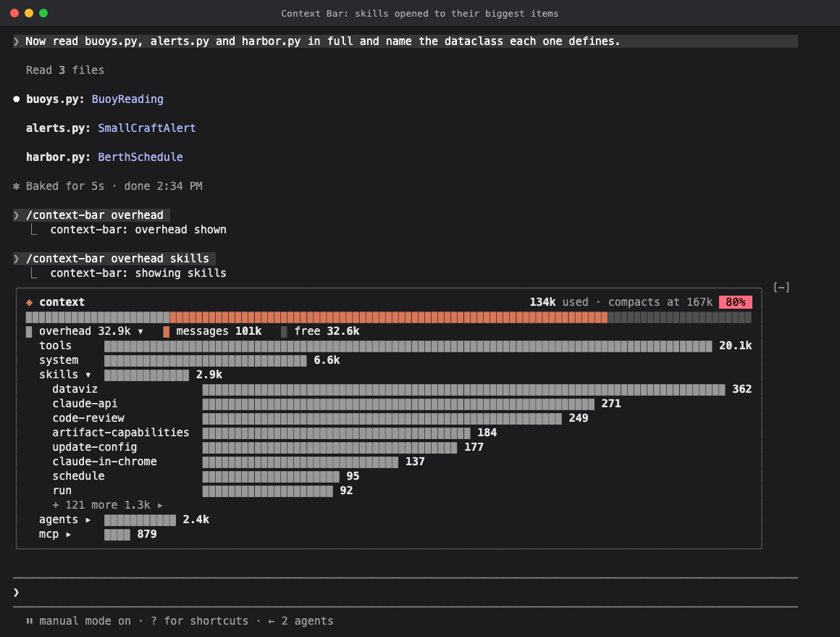Screen dimensions: 840x637
Task: Click the '← 2 agents' status entry
Action: (301, 621)
